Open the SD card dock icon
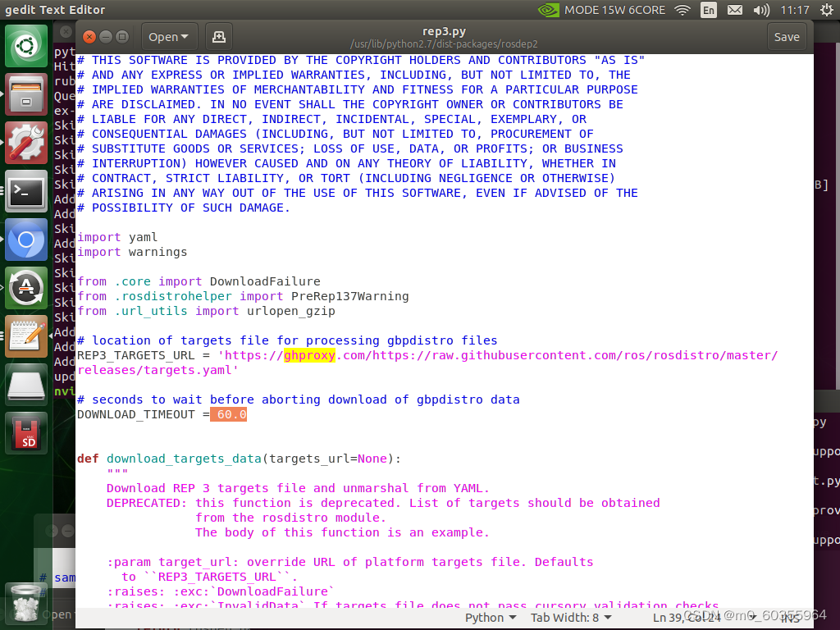The width and height of the screenshot is (840, 630). [25, 433]
